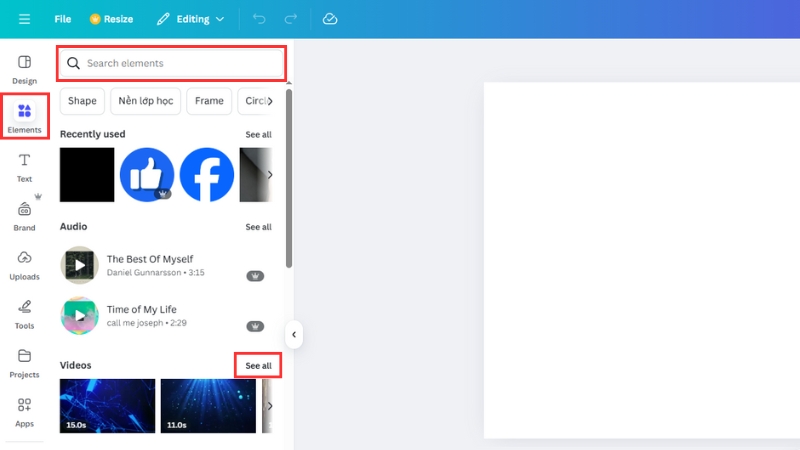Viewport: 800px width, 450px height.
Task: Click the redo arrow icon
Action: click(291, 19)
